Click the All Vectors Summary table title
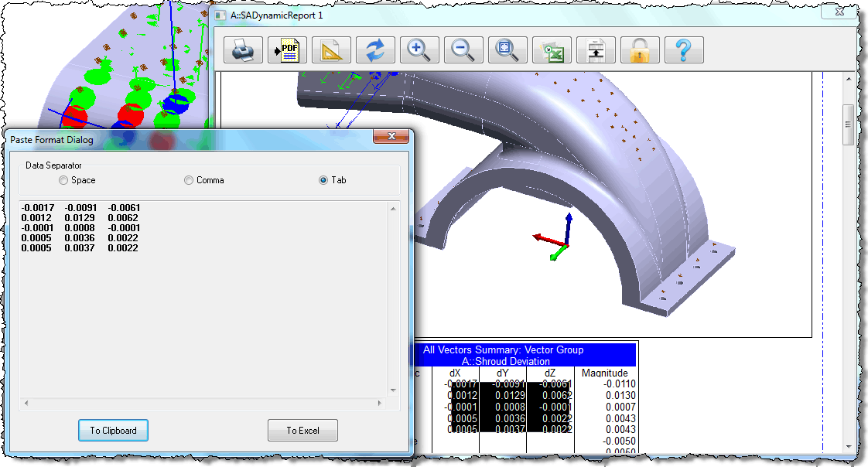This screenshot has height=467, width=868. pos(503,355)
